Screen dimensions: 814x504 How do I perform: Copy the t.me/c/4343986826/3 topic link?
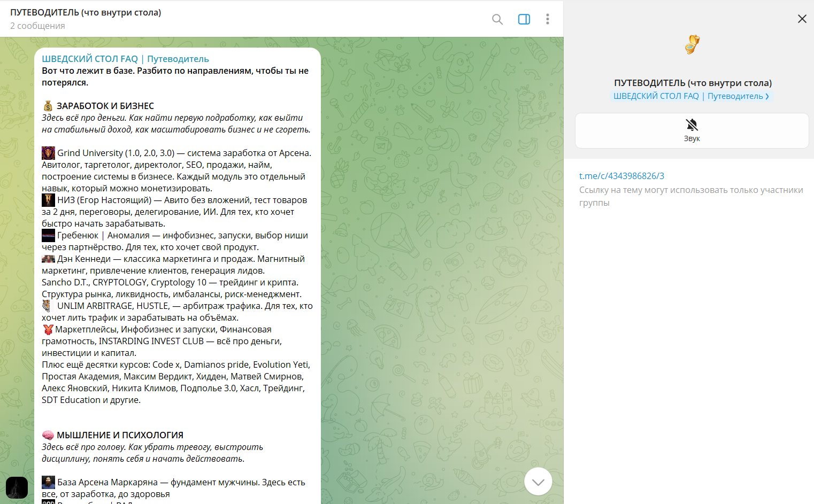[621, 176]
